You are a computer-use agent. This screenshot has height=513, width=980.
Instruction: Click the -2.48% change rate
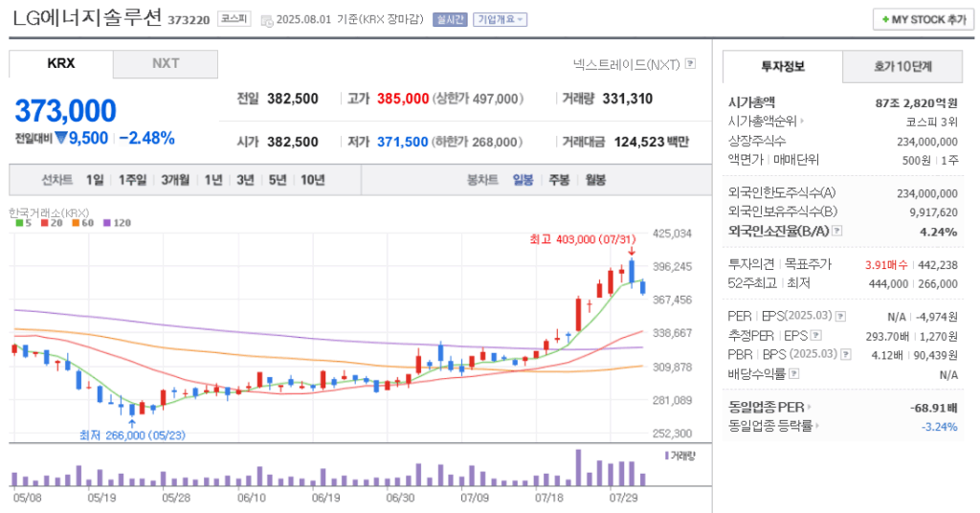point(146,138)
